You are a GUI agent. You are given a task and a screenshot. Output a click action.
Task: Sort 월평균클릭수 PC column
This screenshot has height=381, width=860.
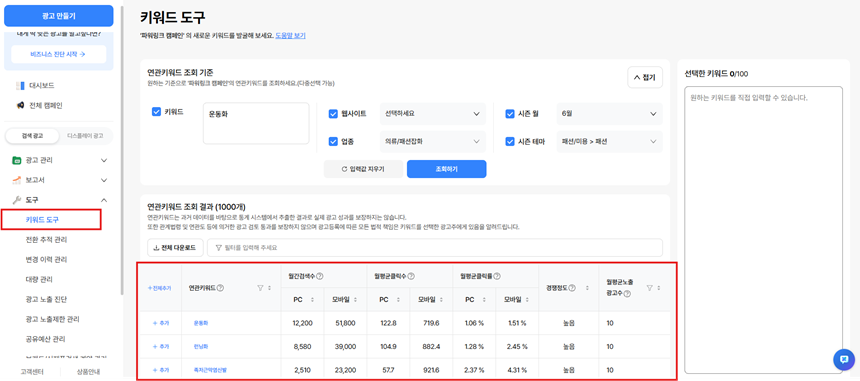click(399, 300)
